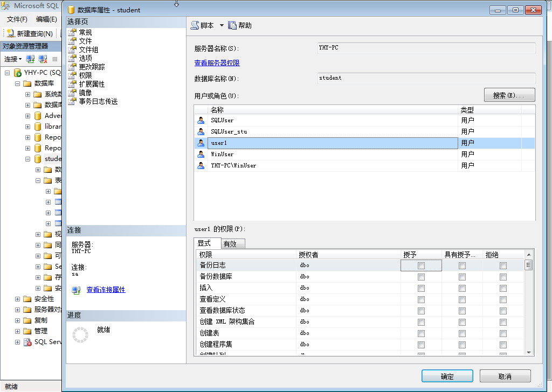This screenshot has height=392, width=552.
Task: Click the 取消 button
Action: [505, 376]
